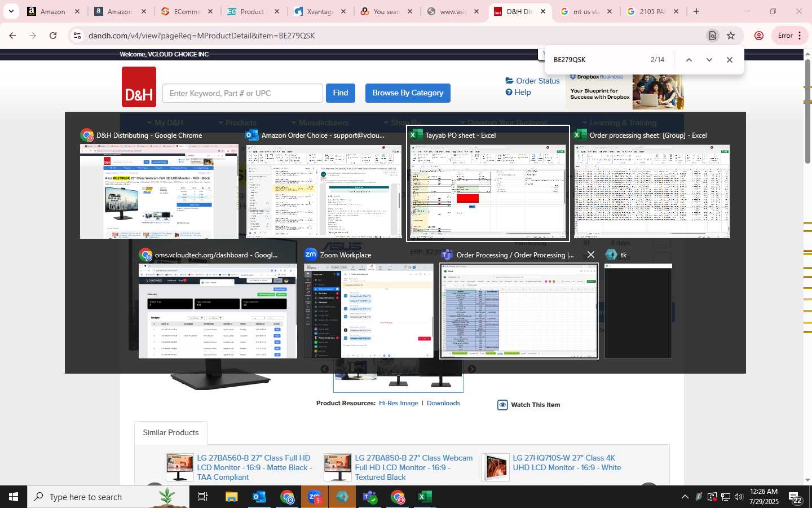Go to previous find-in-page match

click(689, 60)
